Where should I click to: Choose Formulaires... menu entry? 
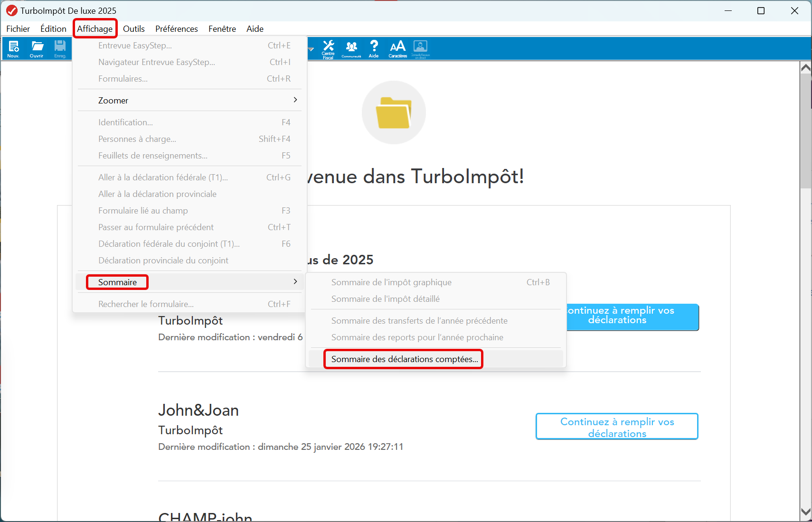click(x=189, y=79)
